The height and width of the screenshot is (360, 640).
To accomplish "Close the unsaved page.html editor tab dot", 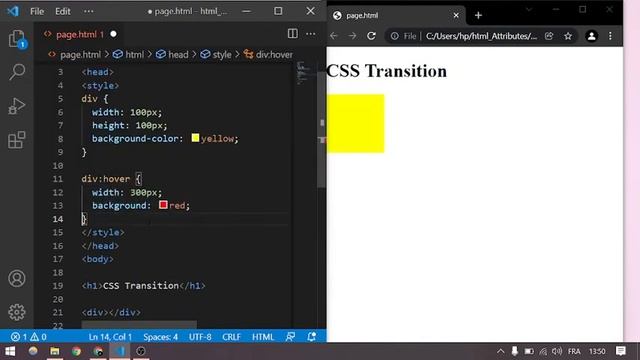I will coord(113,34).
